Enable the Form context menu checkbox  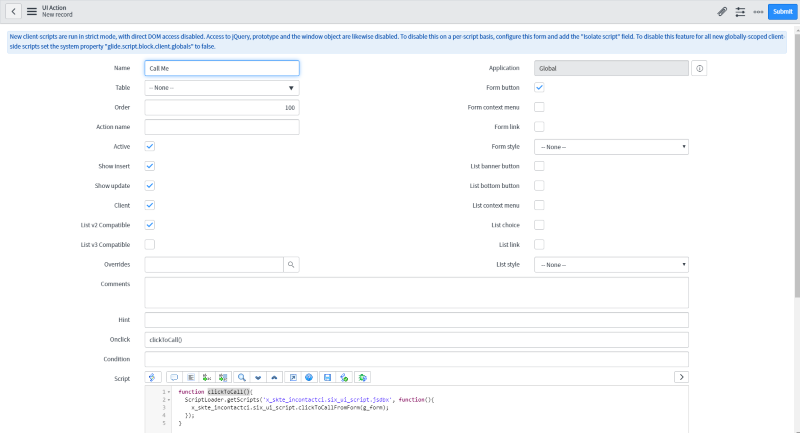(x=539, y=107)
